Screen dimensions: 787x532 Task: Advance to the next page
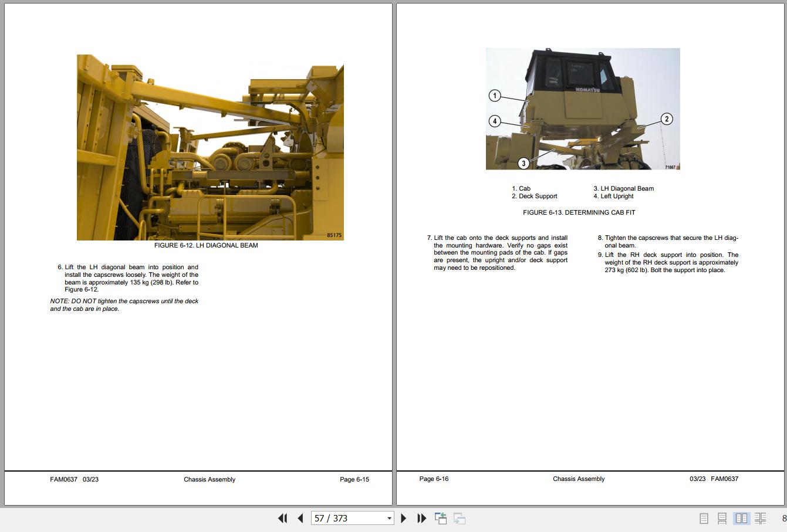(x=403, y=518)
